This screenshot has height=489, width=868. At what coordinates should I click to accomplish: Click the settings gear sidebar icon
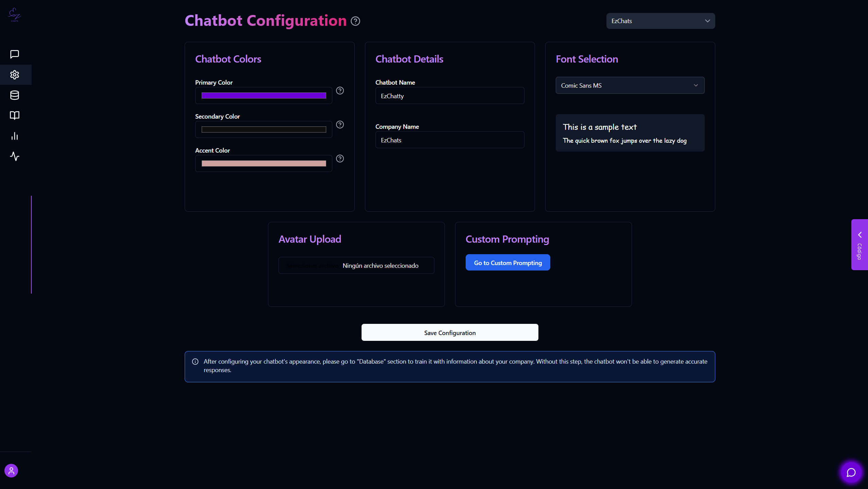pyautogui.click(x=15, y=75)
